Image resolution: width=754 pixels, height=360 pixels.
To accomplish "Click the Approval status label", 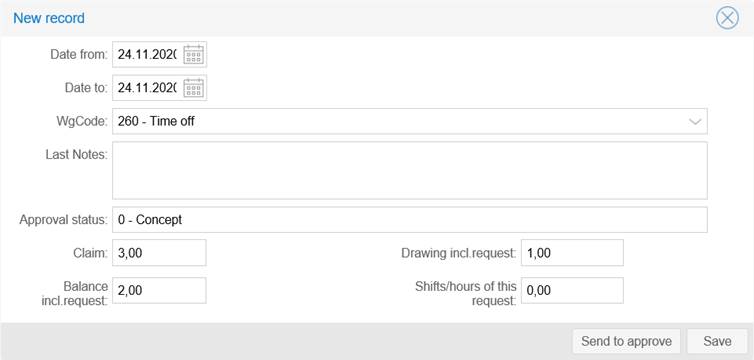I will tap(64, 220).
